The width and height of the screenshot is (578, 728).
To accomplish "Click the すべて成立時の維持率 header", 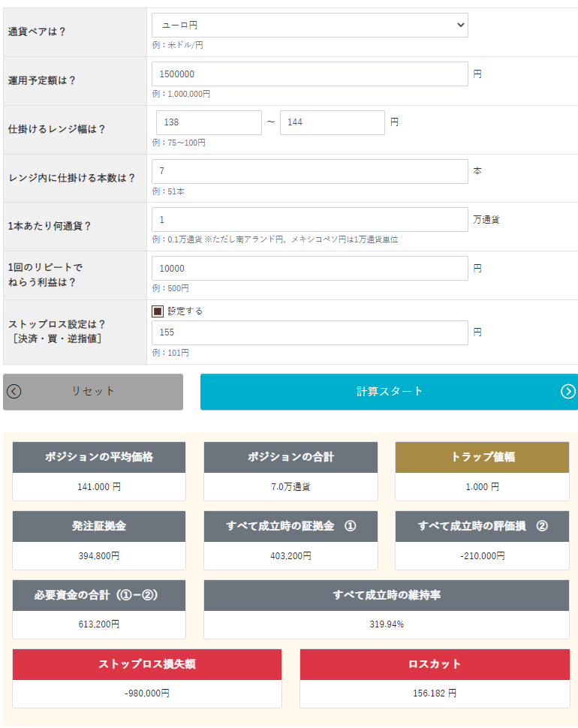I will 387,595.
